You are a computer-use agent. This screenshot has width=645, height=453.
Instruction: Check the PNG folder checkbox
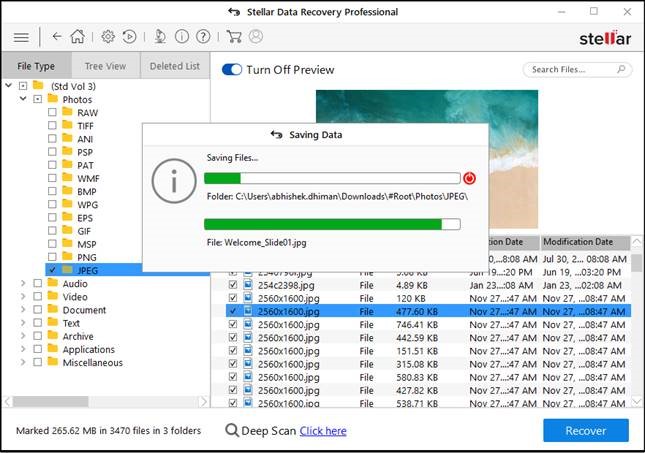coord(52,257)
